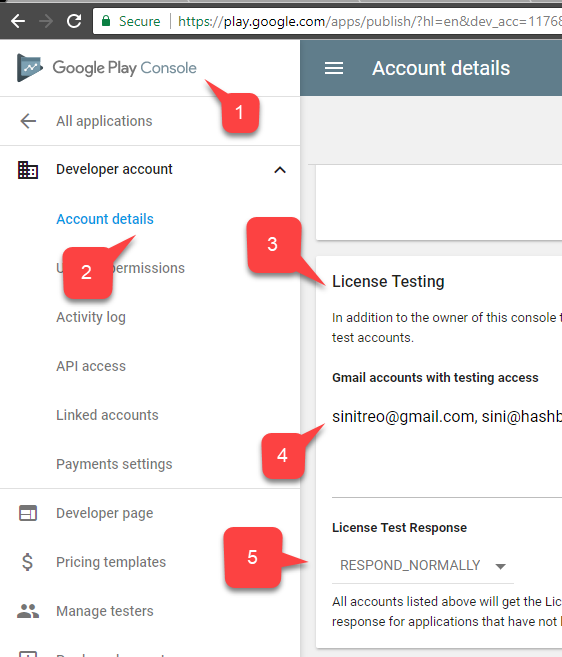Screen dimensions: 562x657
Task: Go back using browser back arrow
Action: [x=18, y=21]
